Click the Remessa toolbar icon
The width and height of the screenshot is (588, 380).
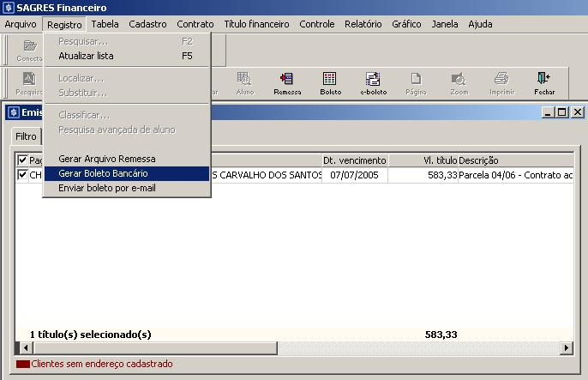tap(287, 82)
